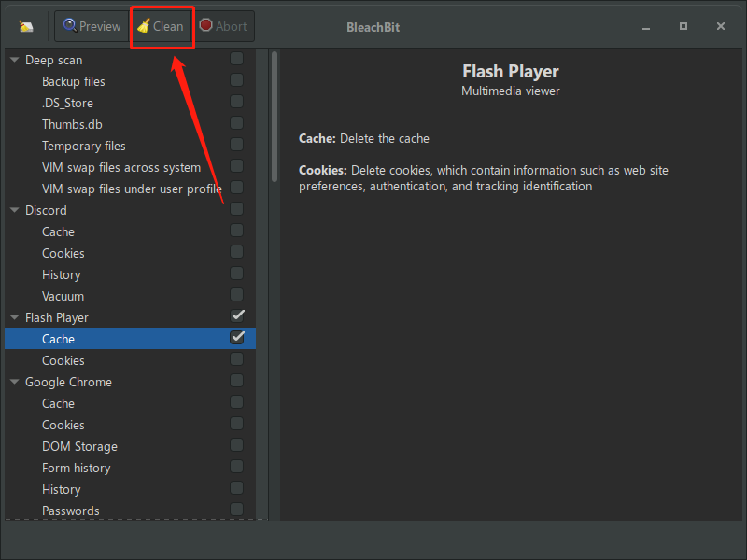Enable the Flash Player Cookies checkbox
Image resolution: width=747 pixels, height=560 pixels.
(x=237, y=359)
